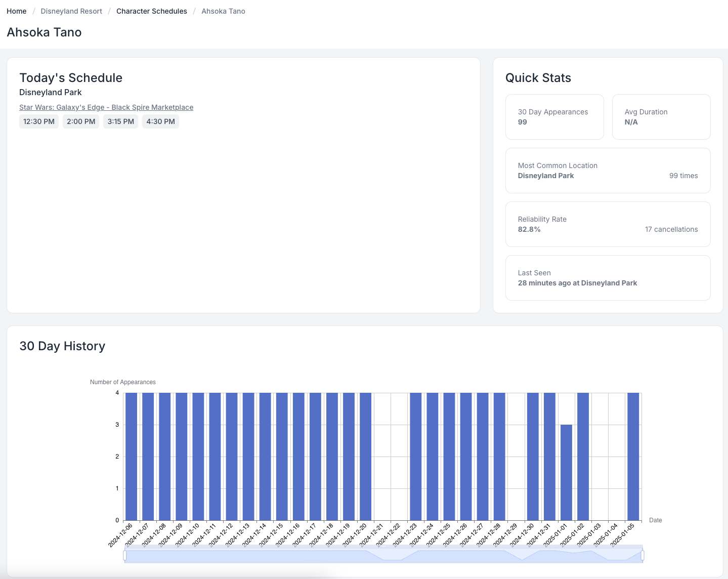Click the left handle of chart range slider
This screenshot has height=579, width=728.
(x=125, y=555)
